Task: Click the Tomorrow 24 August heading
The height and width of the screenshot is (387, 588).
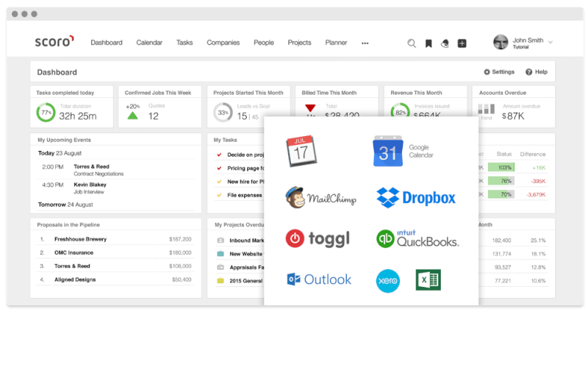Action: (x=65, y=205)
